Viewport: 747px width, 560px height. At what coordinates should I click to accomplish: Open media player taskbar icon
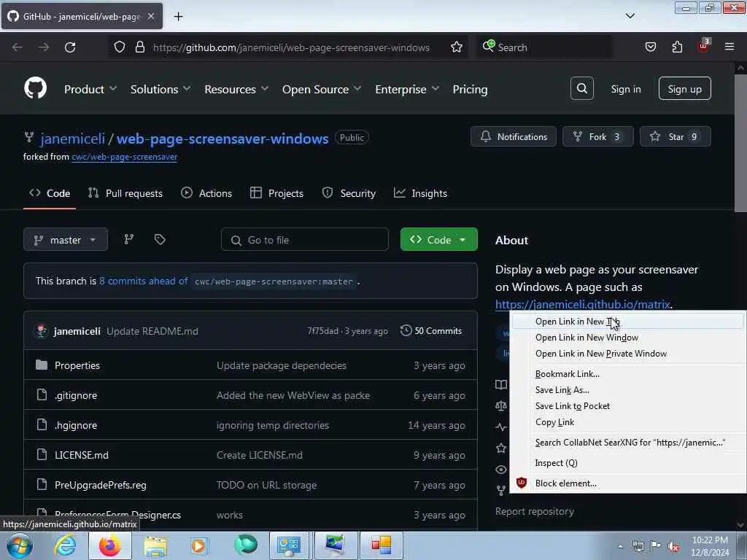pyautogui.click(x=198, y=545)
